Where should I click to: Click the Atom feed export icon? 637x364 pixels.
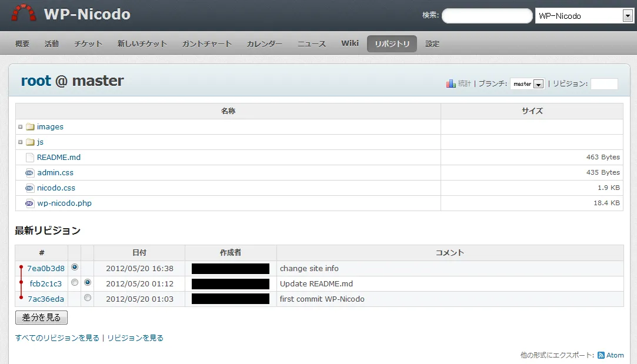click(602, 355)
